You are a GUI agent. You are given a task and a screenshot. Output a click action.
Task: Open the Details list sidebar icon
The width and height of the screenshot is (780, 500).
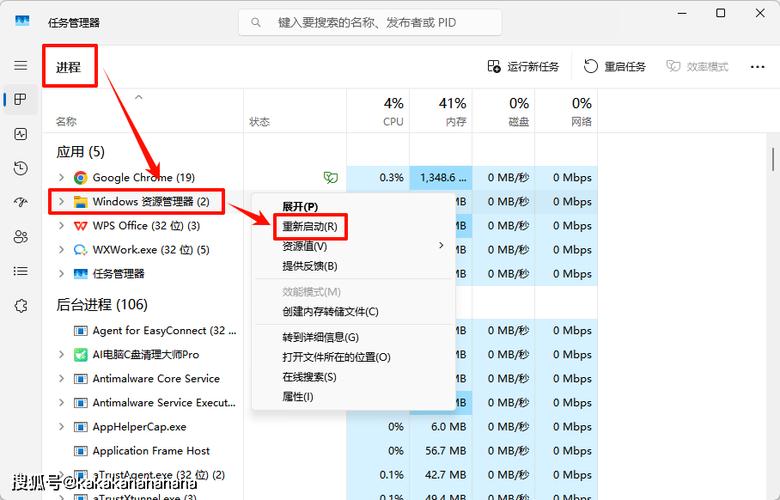pos(20,271)
